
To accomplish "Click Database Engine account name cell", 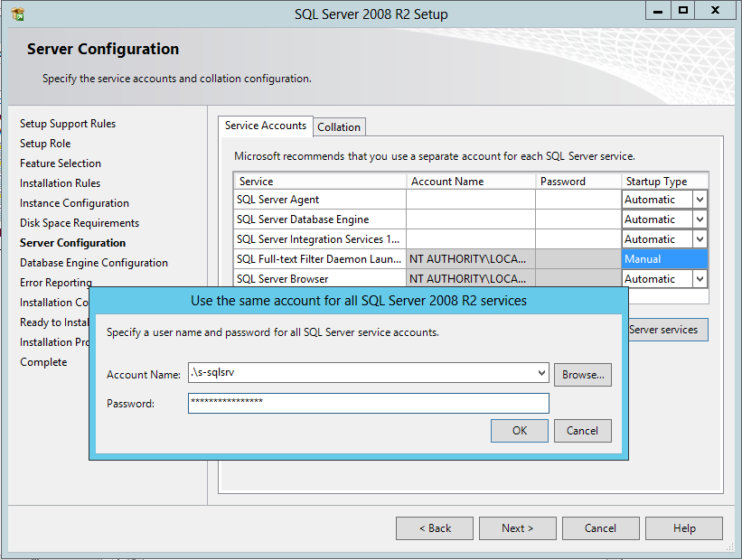I will pyautogui.click(x=471, y=219).
